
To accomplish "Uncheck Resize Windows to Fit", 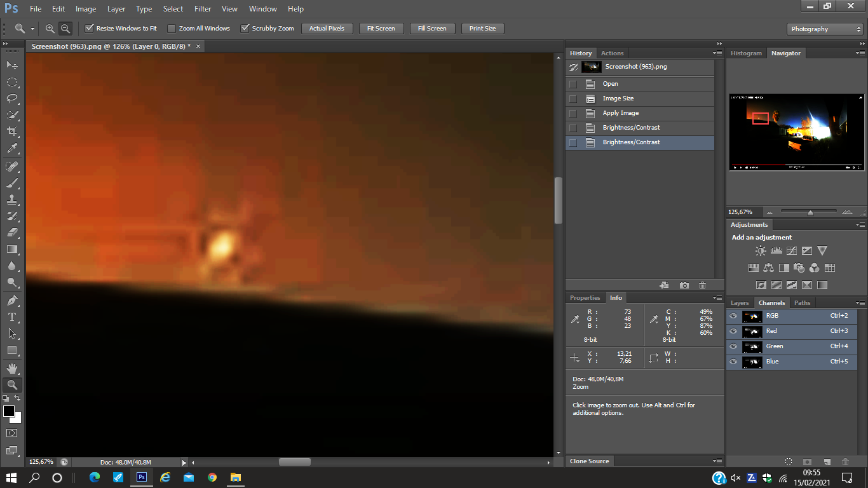I will [90, 29].
